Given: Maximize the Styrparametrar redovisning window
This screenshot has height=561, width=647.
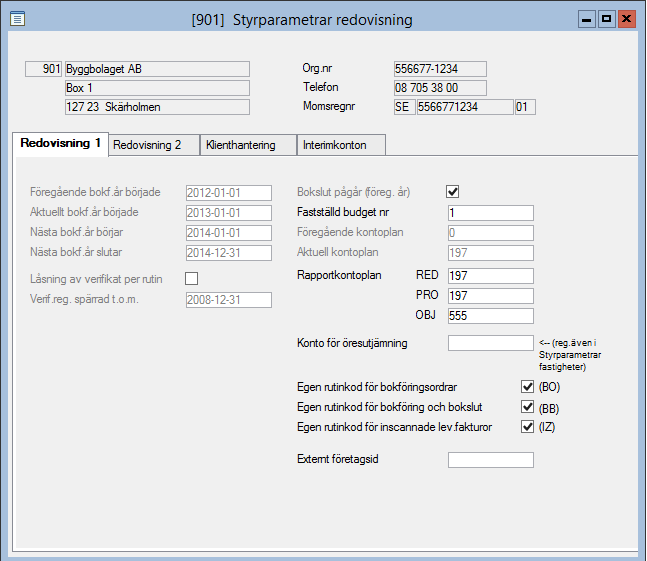Looking at the screenshot, I should [606, 19].
